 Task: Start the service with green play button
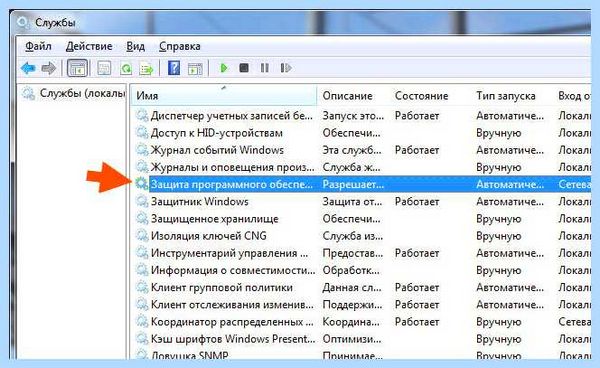(x=224, y=68)
